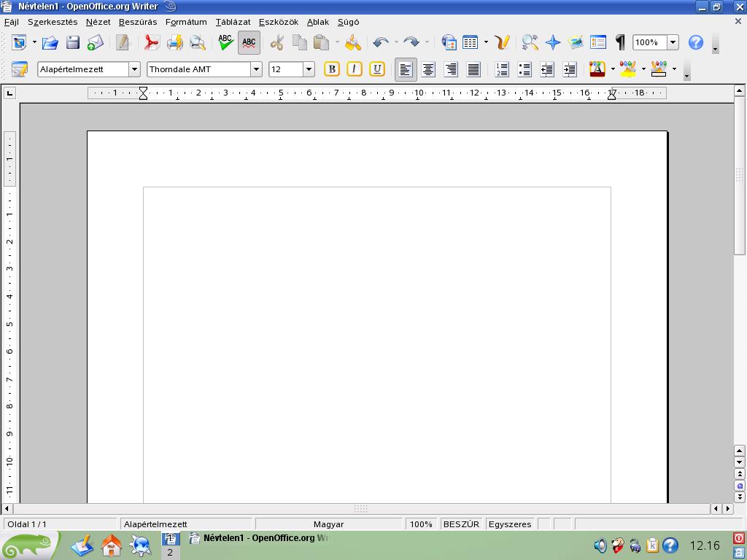Set Justified paragraph alignment
Screen dimensions: 747x560
pyautogui.click(x=473, y=69)
